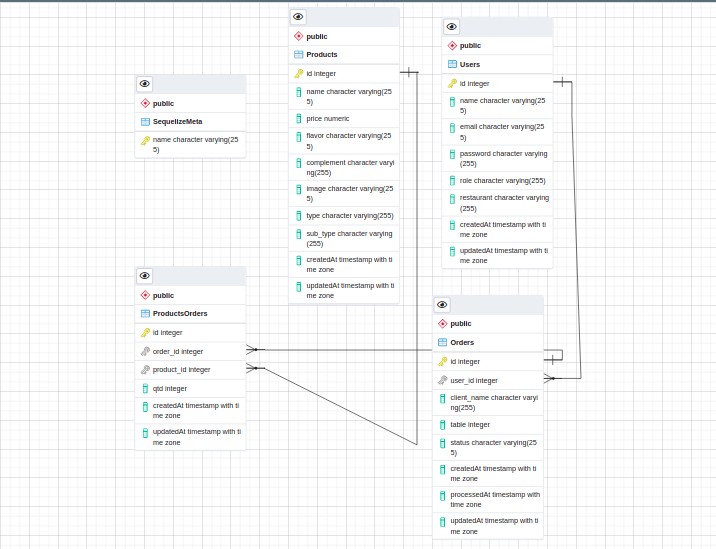Click the public schema icon in Users
This screenshot has width=716, height=549.
click(x=452, y=46)
